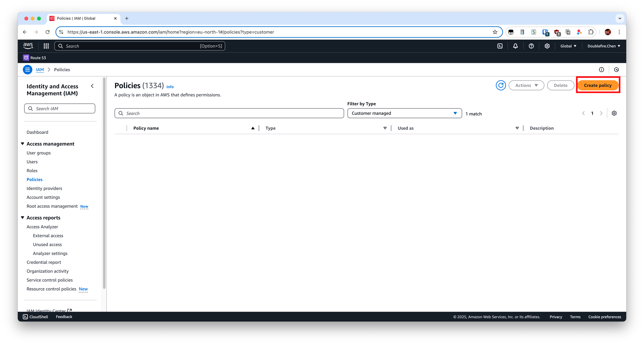Go to previous page of policies
The image size is (644, 345).
pos(583,113)
